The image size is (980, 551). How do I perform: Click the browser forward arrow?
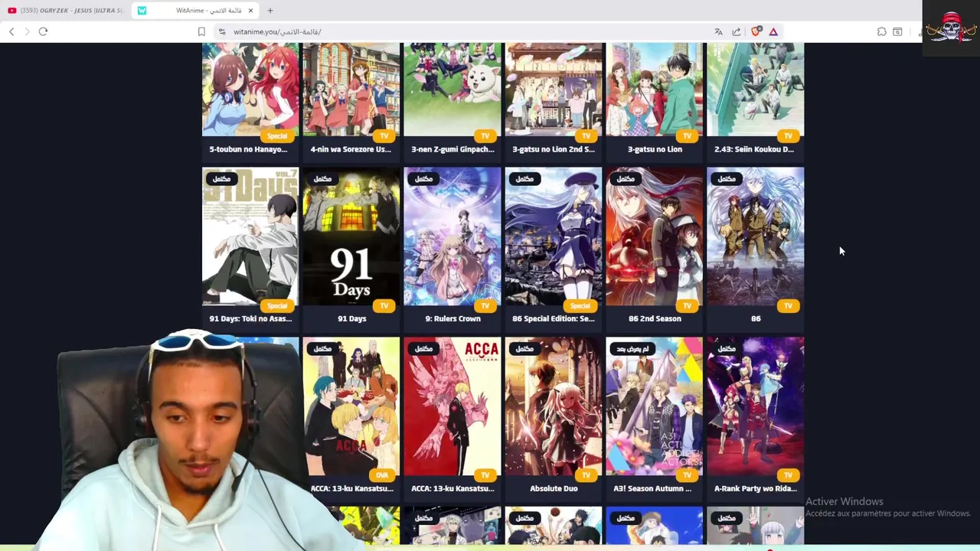(x=27, y=31)
